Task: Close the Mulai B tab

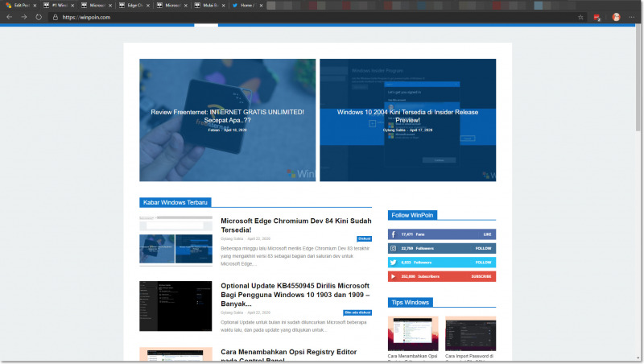Action: click(224, 6)
